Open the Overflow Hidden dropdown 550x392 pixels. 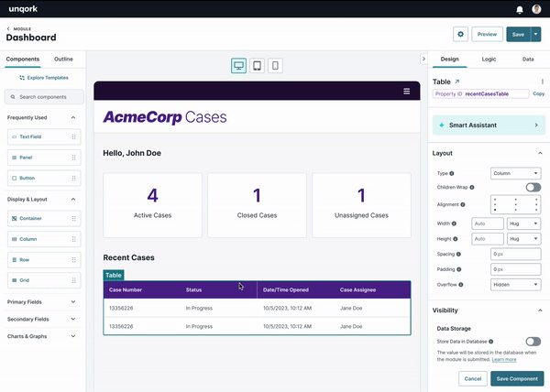515,285
